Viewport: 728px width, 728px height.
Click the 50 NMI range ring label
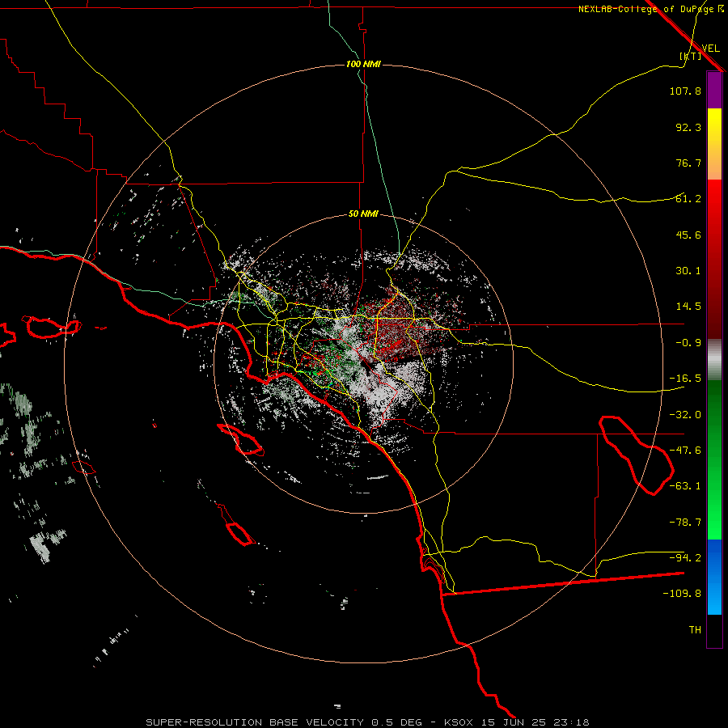coord(363,214)
